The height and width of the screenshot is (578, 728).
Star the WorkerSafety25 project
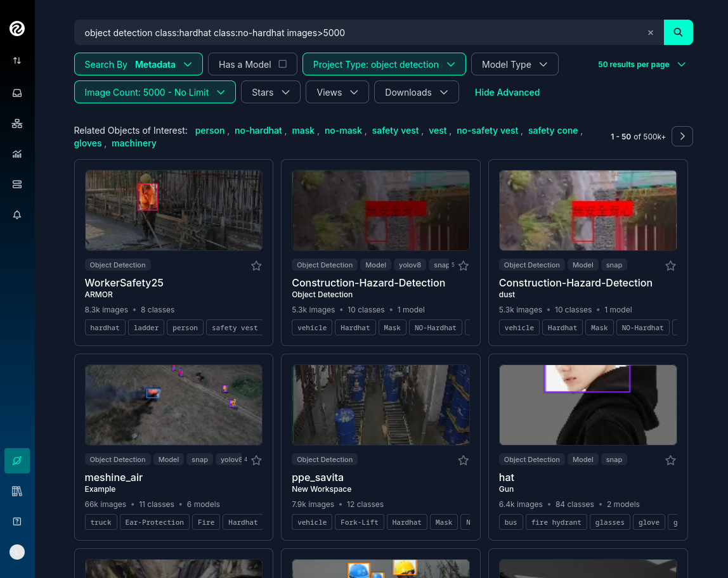point(256,266)
